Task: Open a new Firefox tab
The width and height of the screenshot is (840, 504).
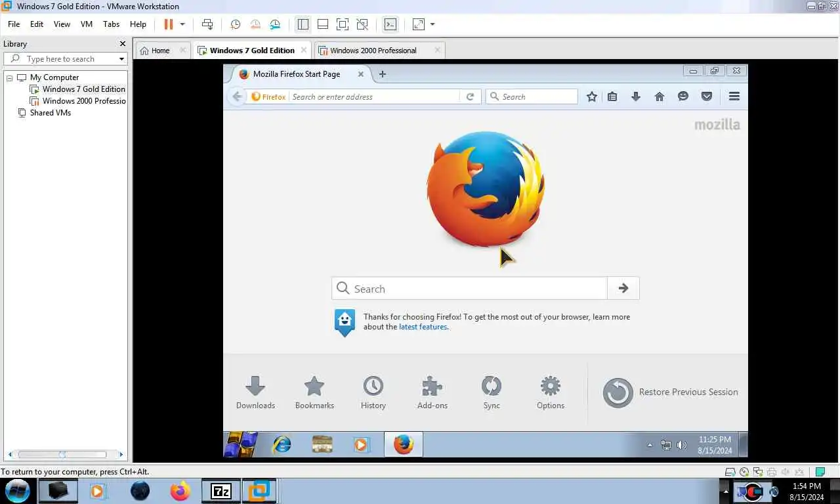Action: [383, 74]
